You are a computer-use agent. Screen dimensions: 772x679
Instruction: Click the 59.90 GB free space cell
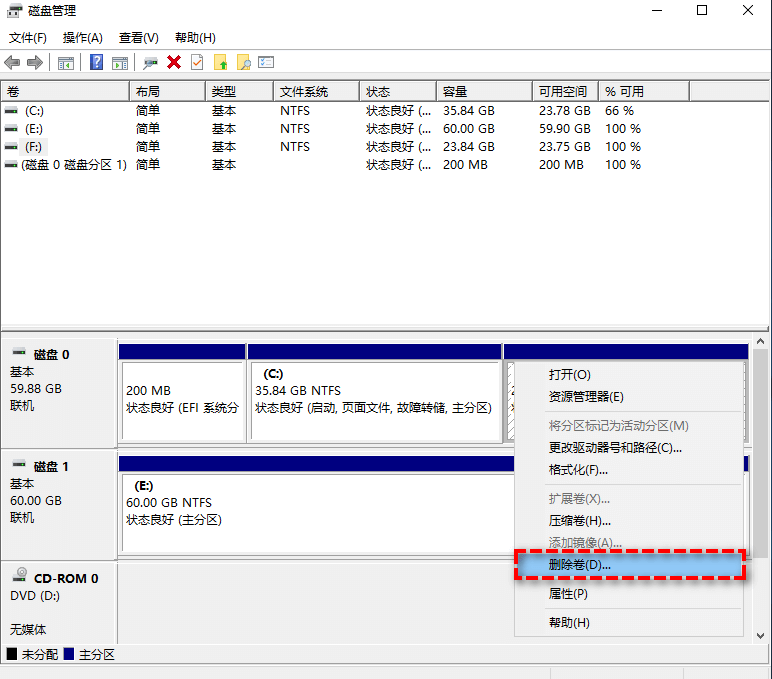click(564, 129)
